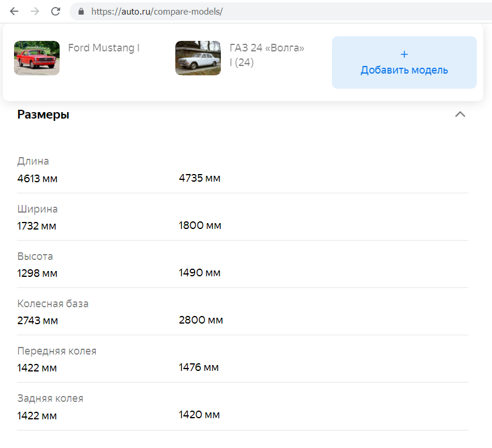Click the Ширина row label

pyautogui.click(x=37, y=209)
